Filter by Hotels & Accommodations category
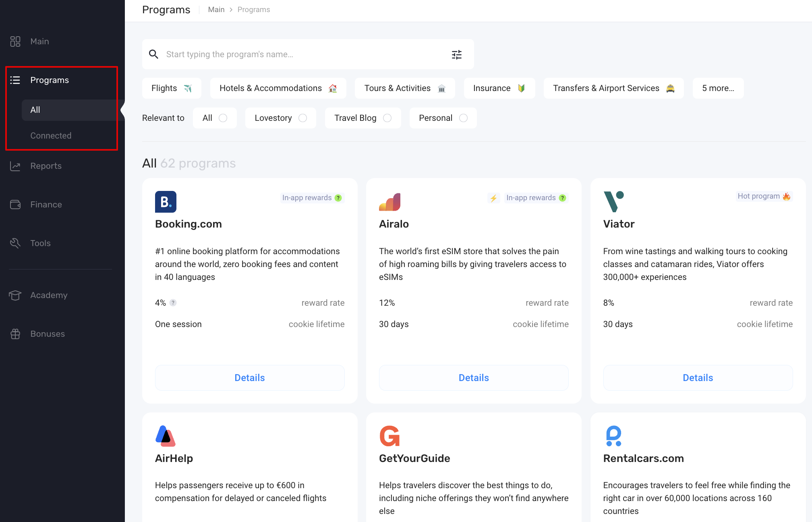Screen dimensions: 812x522 tap(278, 88)
